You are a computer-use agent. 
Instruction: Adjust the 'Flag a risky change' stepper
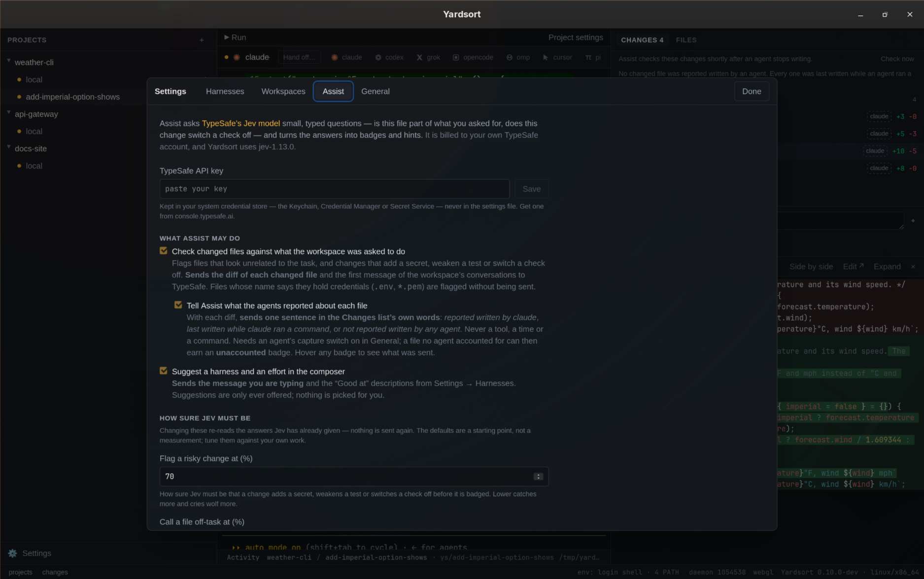tap(538, 477)
